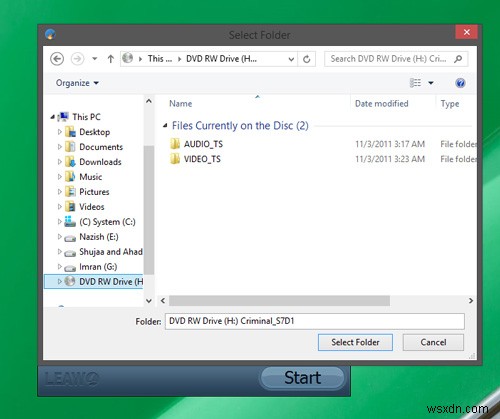Close the Select Folder dialog window
Image resolution: width=500 pixels, height=419 pixels.
click(x=466, y=32)
